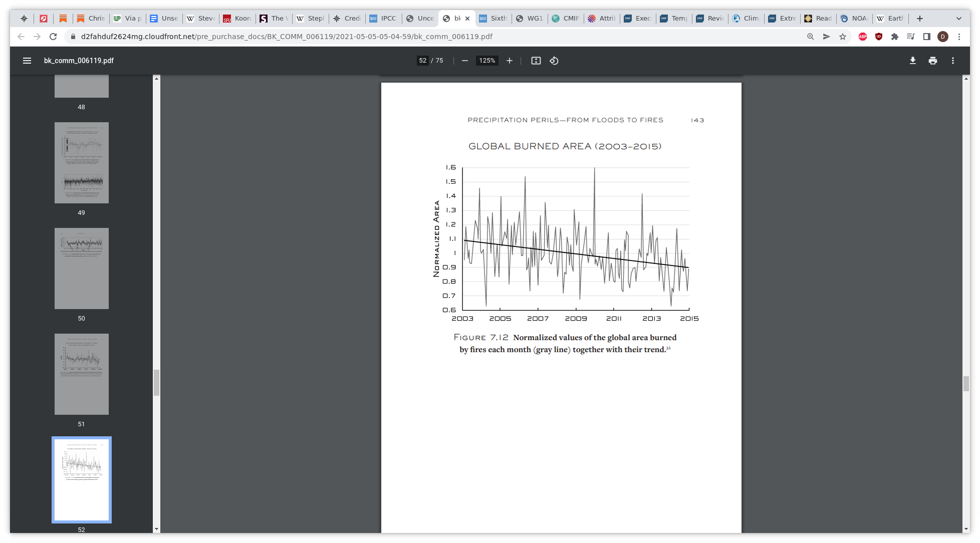Open a new browser tab

coord(920,19)
